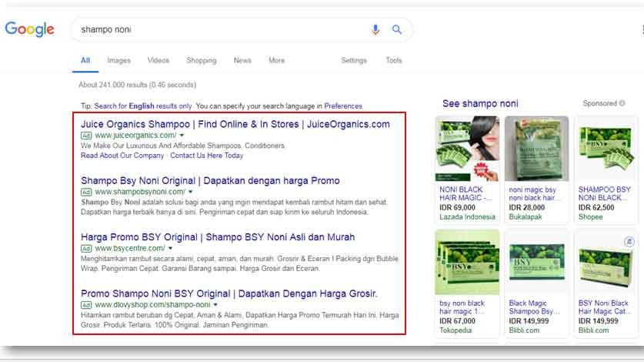Click Search for English results only link
This screenshot has width=644, height=362.
pos(143,106)
